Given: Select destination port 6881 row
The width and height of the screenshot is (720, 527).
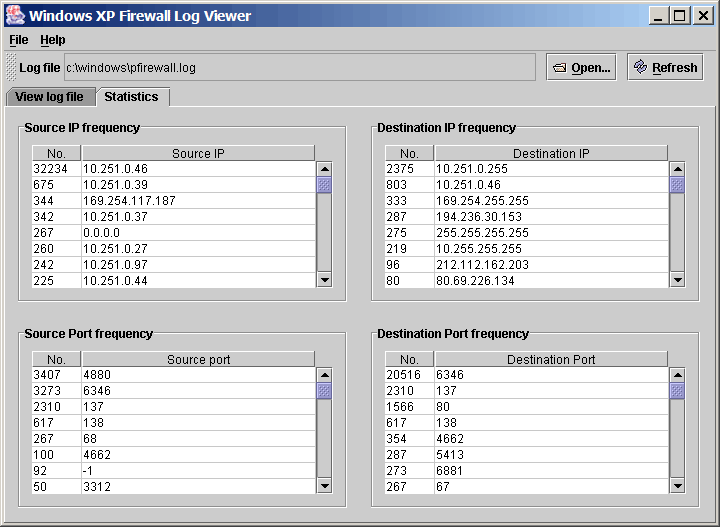Looking at the screenshot, I should coord(527,471).
